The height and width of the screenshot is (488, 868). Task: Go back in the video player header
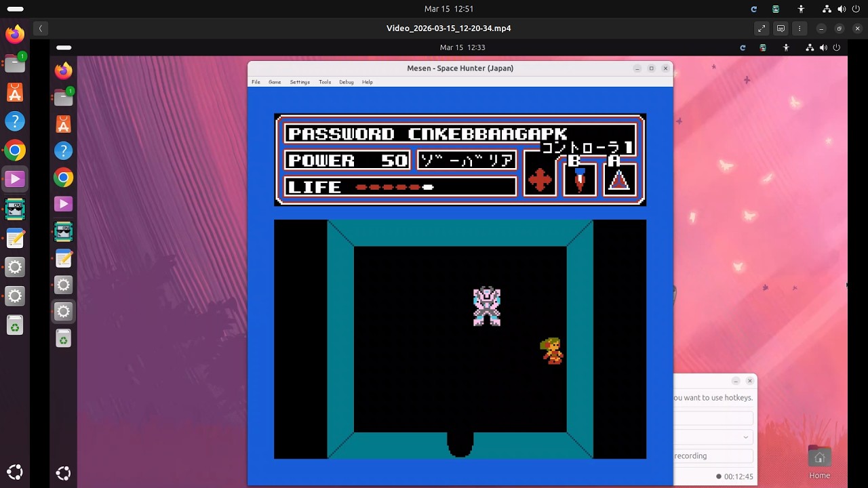point(41,28)
